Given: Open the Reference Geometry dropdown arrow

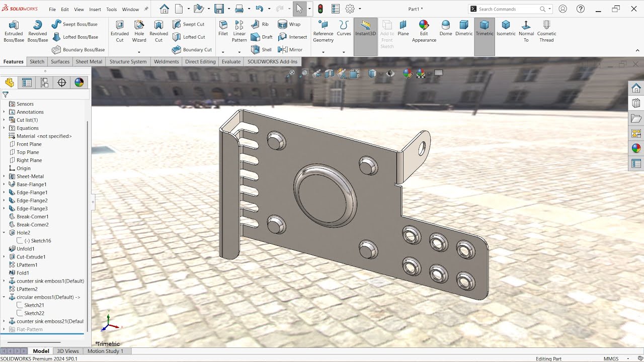Looking at the screenshot, I should point(323,52).
